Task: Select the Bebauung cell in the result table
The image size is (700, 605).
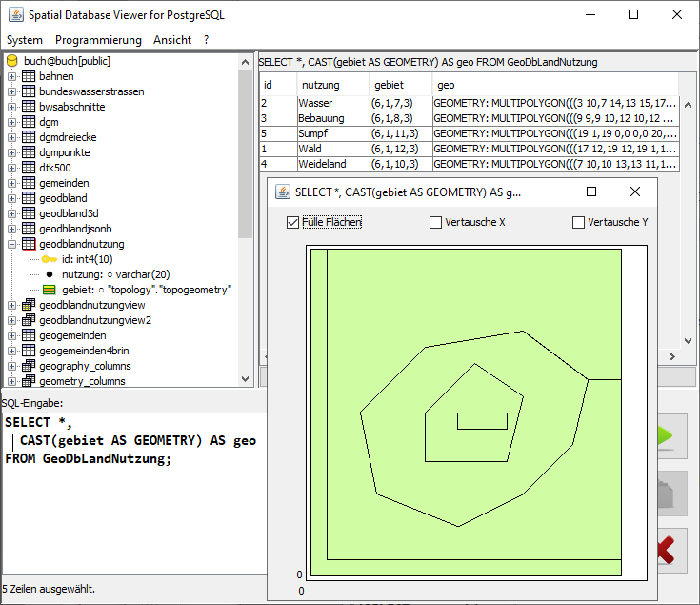Action: pos(333,118)
